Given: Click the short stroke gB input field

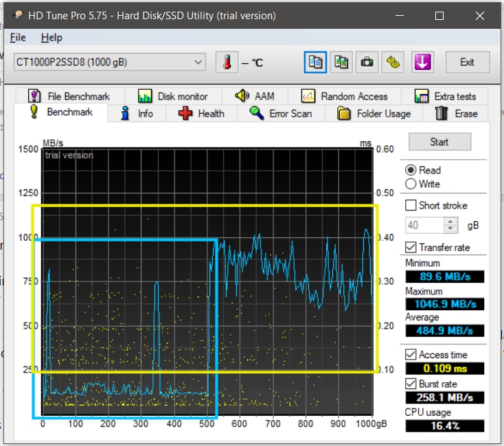Looking at the screenshot, I should [x=424, y=225].
